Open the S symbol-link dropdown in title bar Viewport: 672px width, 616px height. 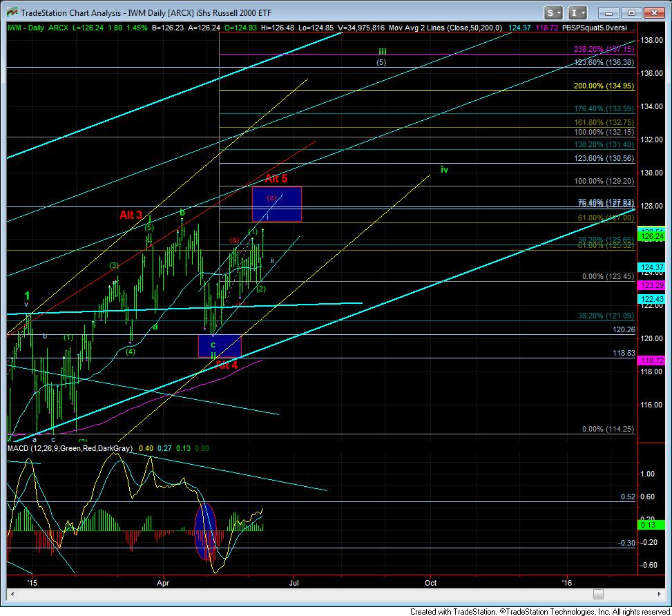click(553, 13)
